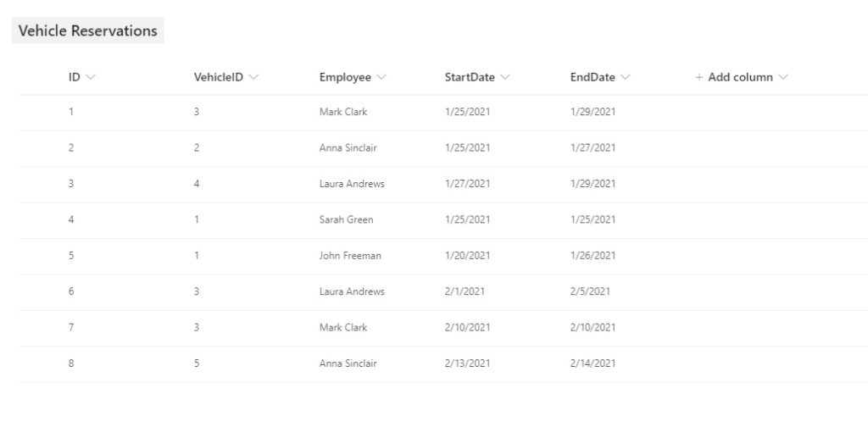Select the row with ID 1

[442, 113]
